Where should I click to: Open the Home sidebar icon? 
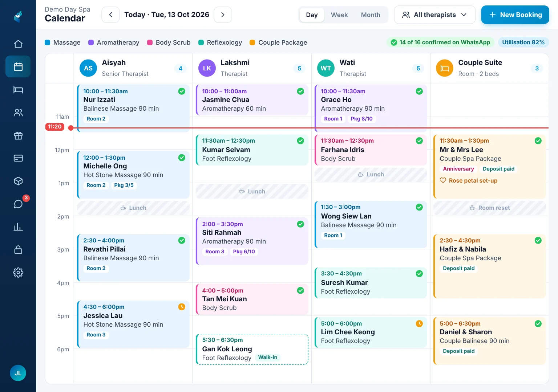pyautogui.click(x=18, y=44)
